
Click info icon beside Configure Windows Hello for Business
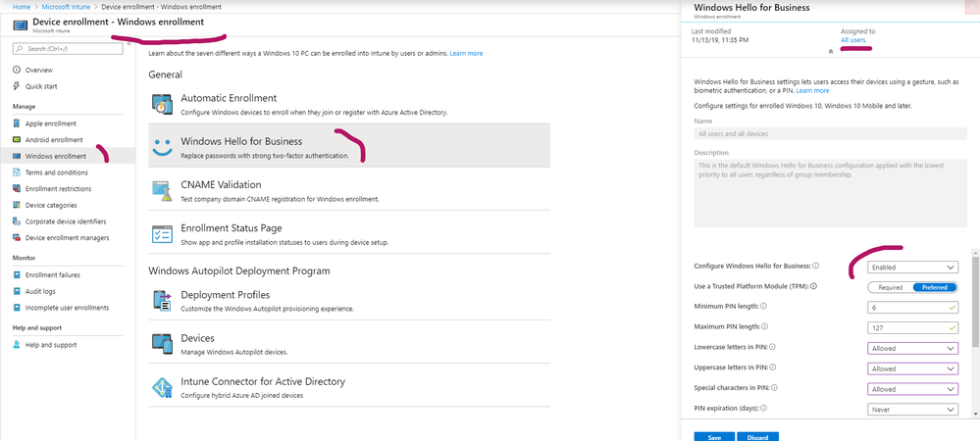click(x=815, y=266)
